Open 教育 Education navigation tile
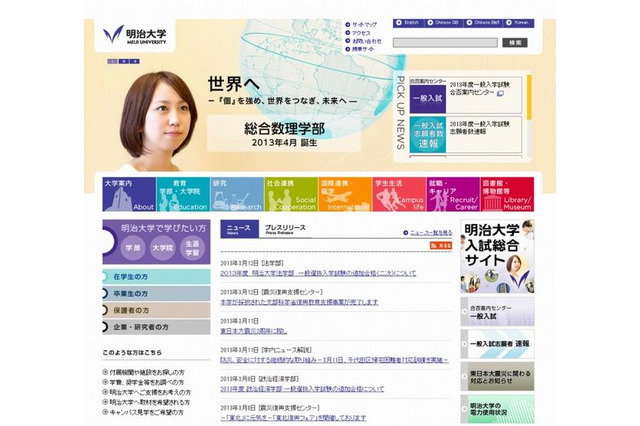Image resolution: width=640 pixels, height=426 pixels. tap(183, 194)
